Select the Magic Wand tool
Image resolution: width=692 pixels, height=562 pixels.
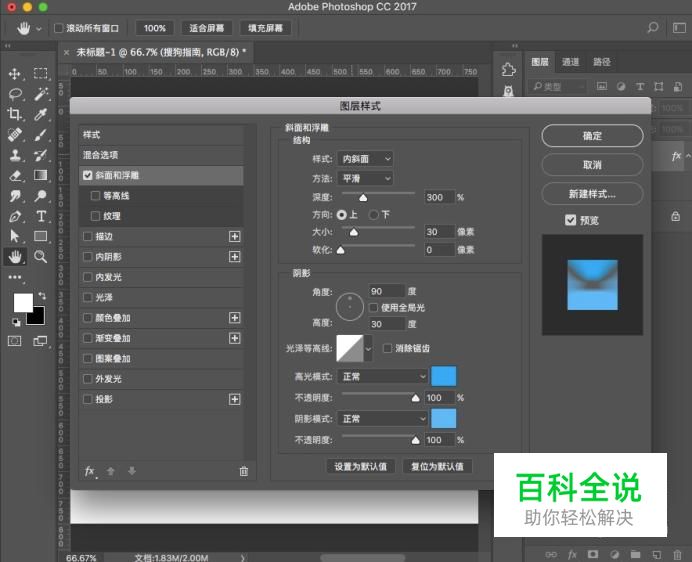tap(41, 94)
